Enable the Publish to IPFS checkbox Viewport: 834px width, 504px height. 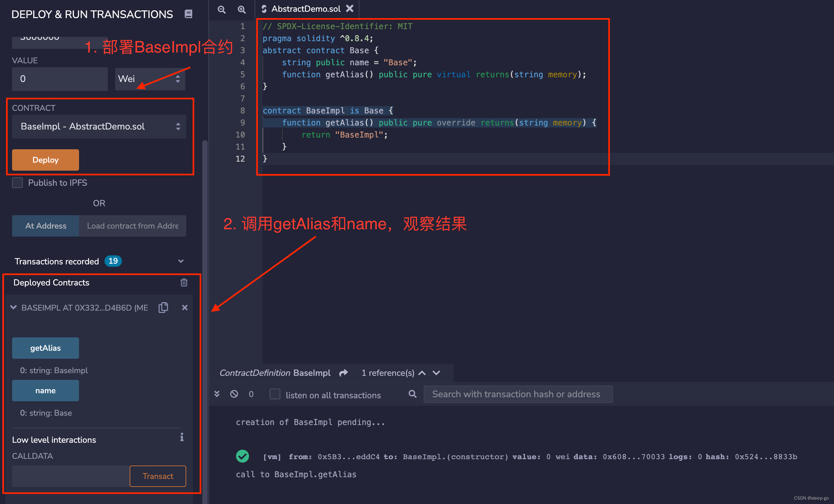point(17,183)
